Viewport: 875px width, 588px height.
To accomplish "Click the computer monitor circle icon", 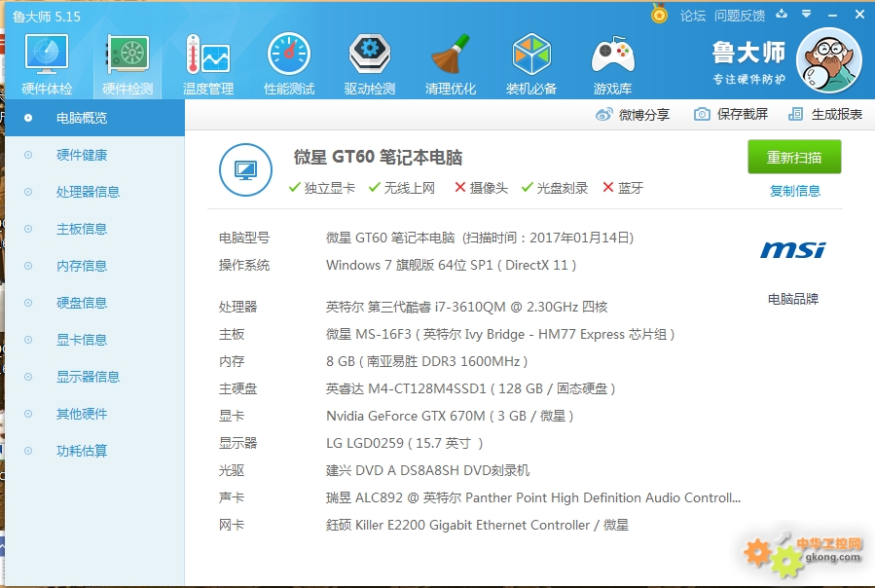I will (x=245, y=169).
